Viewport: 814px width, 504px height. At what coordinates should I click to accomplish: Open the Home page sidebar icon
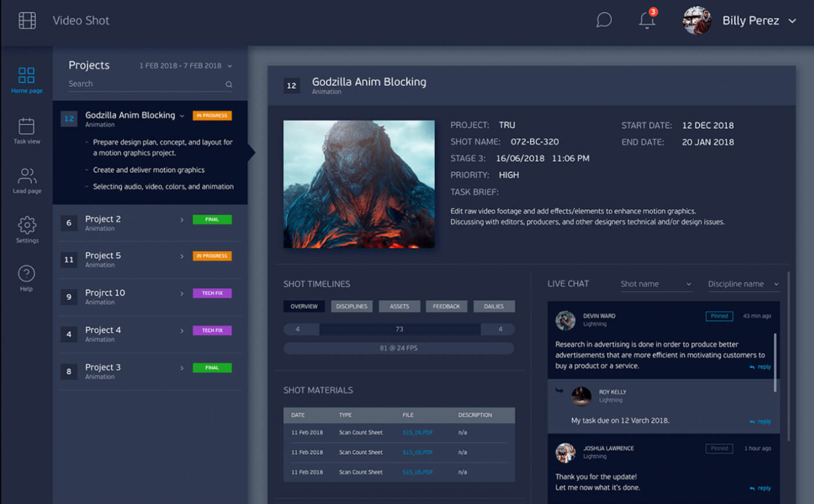26,76
